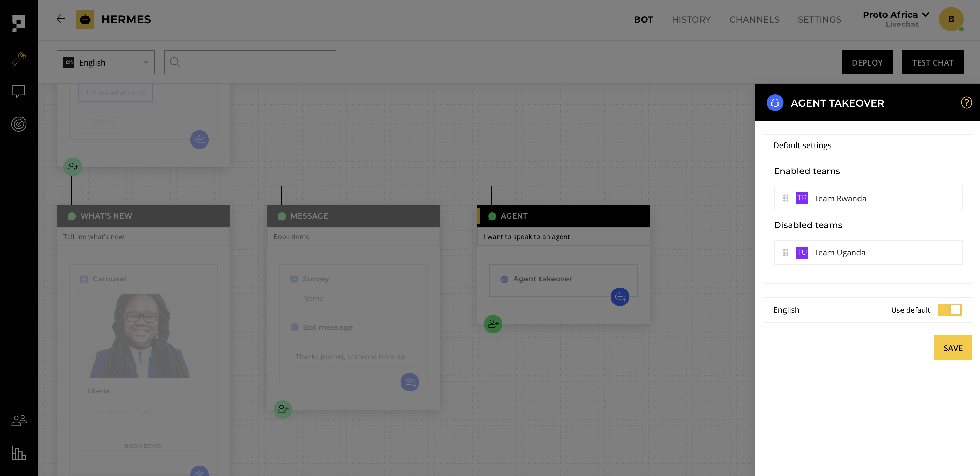Click the yellow Save button
Screen dimensions: 980x476
[952, 348]
